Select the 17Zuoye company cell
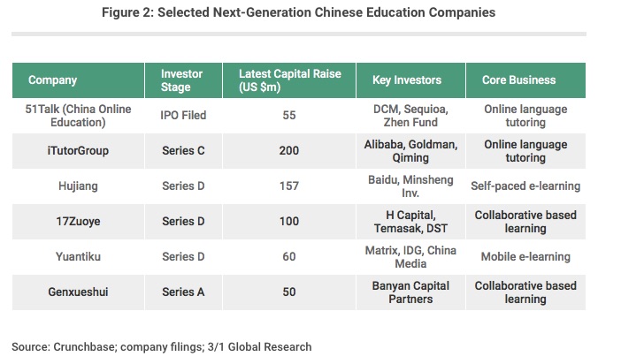 tap(80, 222)
